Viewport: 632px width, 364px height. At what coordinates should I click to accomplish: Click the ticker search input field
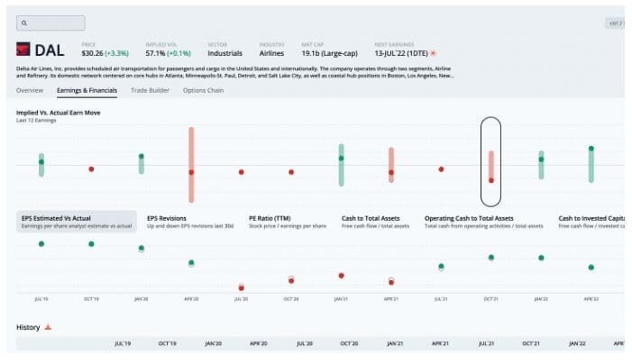coord(52,23)
